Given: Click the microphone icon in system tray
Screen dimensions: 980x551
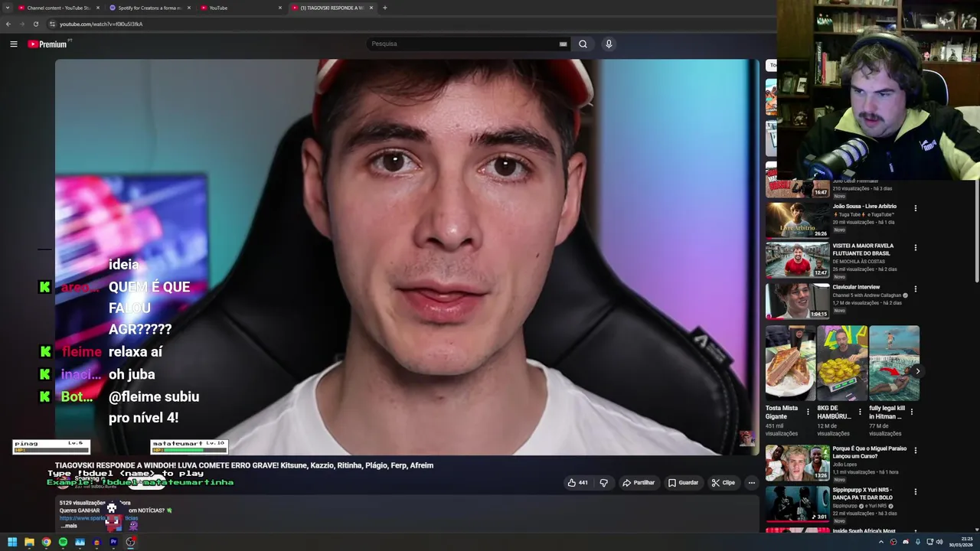Looking at the screenshot, I should 918,542.
